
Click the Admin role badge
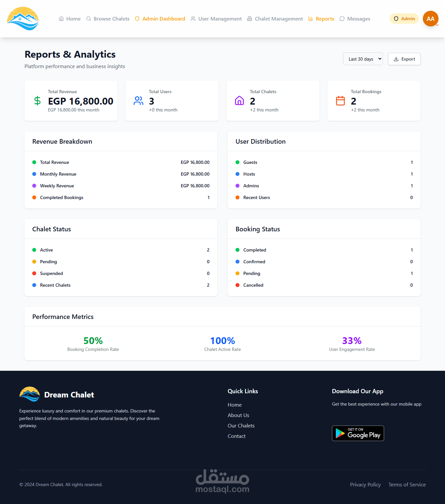pos(404,19)
